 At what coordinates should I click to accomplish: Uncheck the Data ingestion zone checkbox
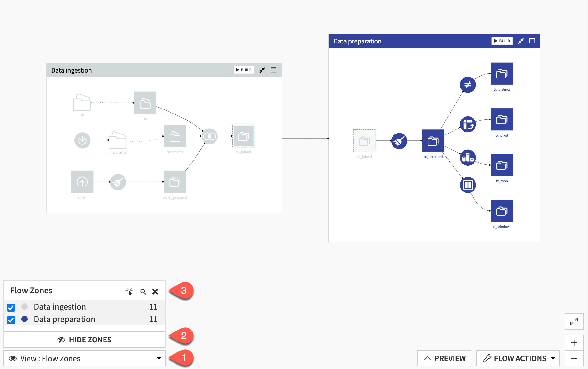click(x=11, y=307)
